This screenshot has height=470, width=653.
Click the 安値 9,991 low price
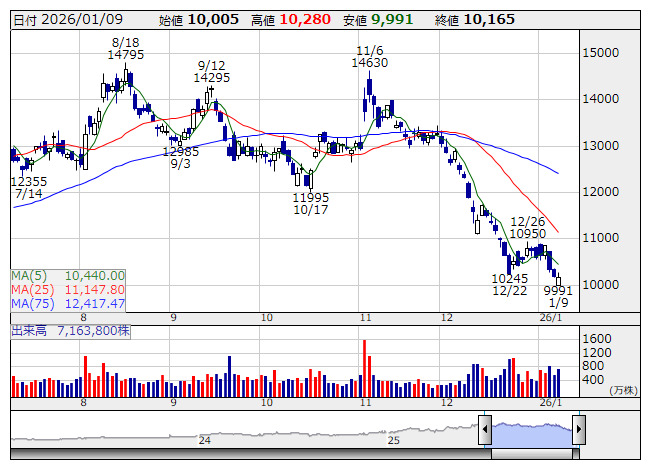click(x=378, y=20)
